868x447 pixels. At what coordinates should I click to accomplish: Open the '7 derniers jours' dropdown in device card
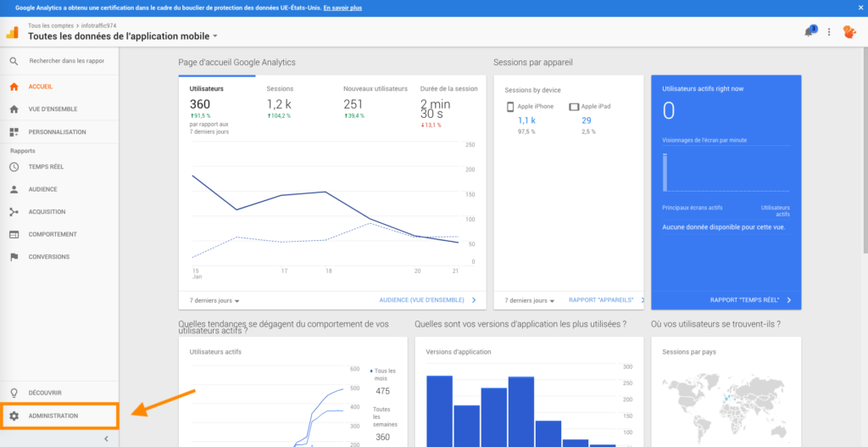(x=530, y=300)
